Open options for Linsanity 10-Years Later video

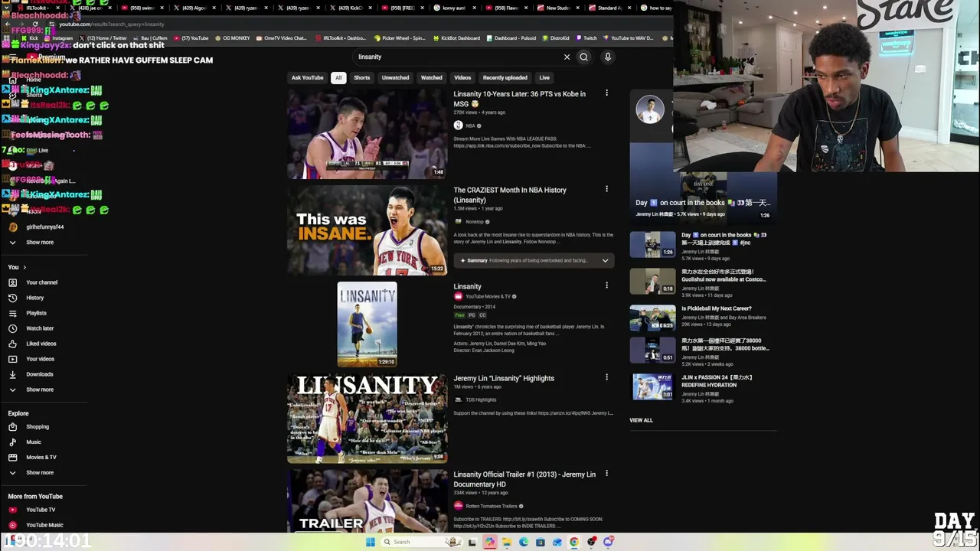(606, 93)
